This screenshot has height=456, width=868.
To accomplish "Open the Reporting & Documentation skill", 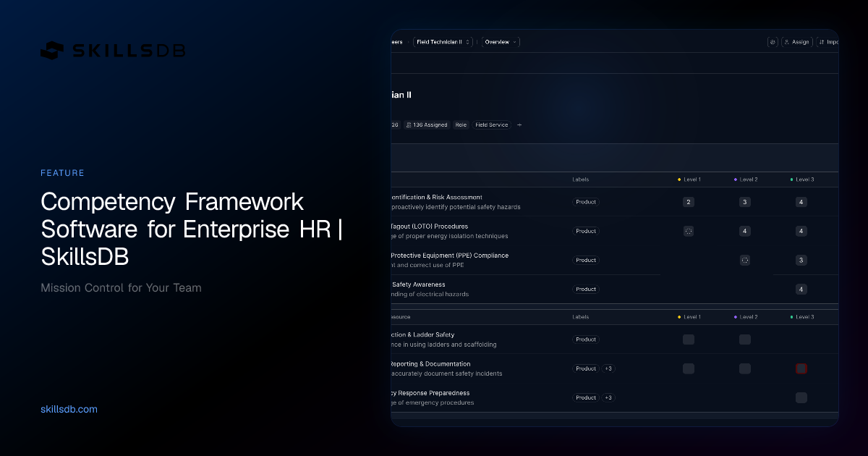I will 431,363.
